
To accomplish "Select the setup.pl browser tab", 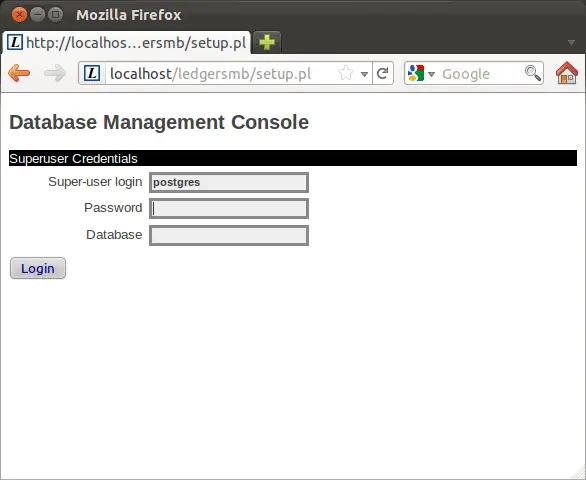I will [126, 42].
